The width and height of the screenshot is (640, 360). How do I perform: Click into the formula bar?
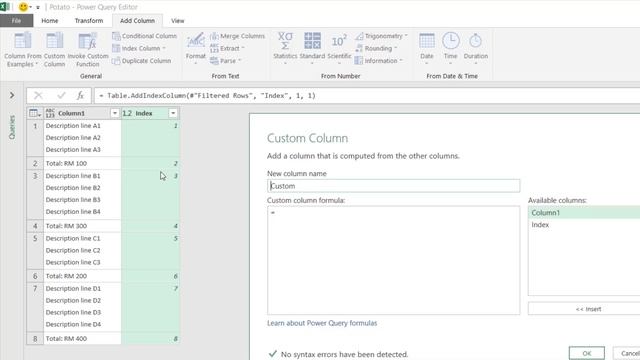pos(367,96)
